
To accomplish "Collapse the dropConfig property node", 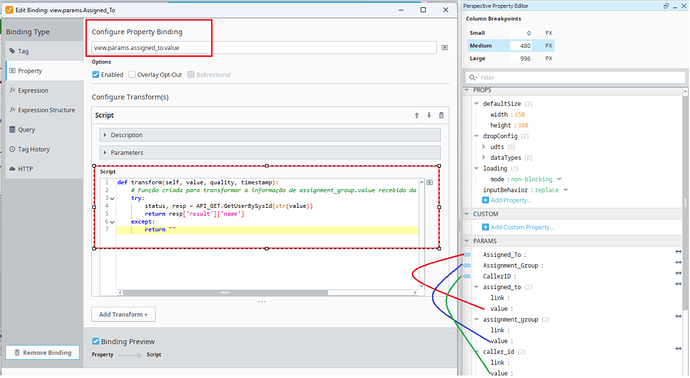I will 477,136.
